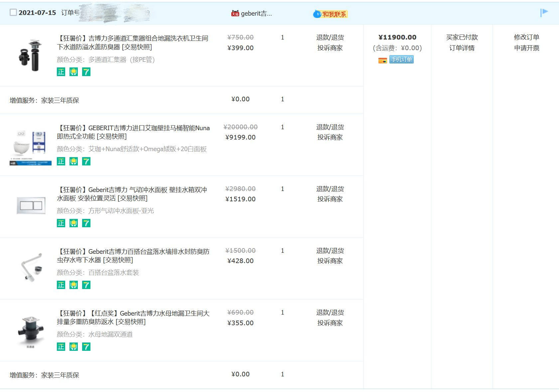559x392 pixels.
Task: Click the 7-day badge on 百搭台盆落水 item
Action: point(86,285)
